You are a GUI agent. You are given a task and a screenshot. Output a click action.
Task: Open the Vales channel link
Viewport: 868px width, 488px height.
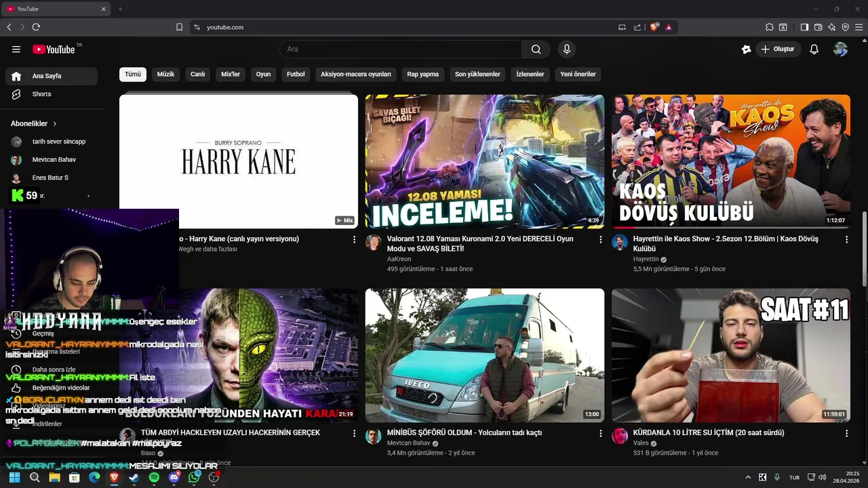641,443
